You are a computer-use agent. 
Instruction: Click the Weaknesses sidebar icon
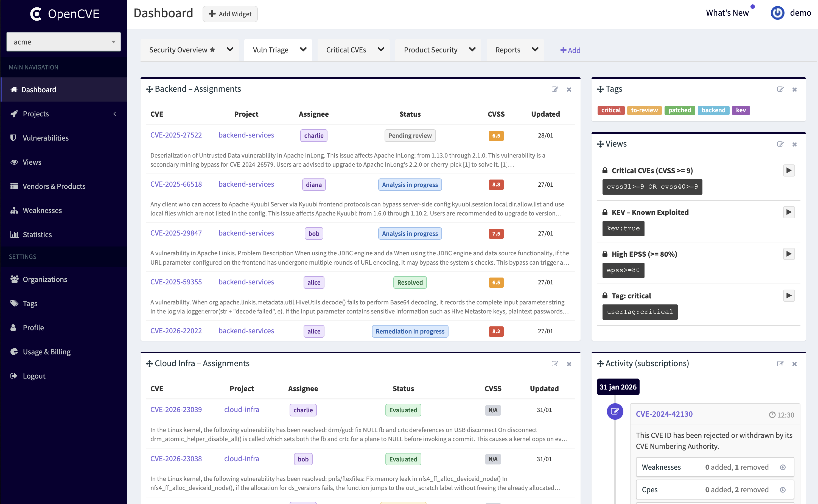14,210
